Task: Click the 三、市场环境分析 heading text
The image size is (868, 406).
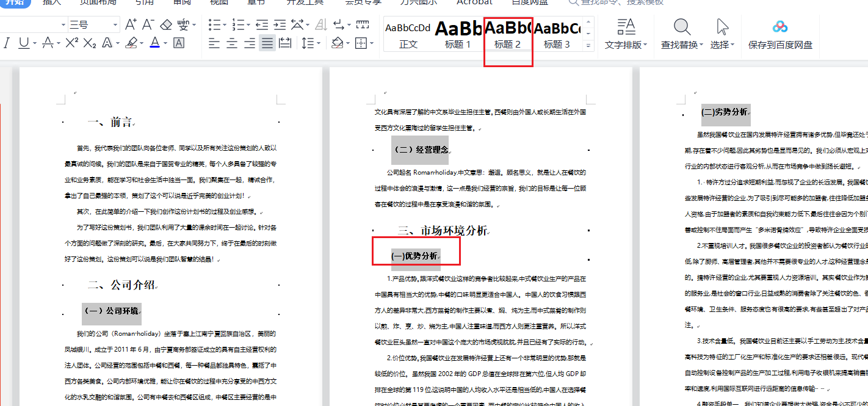Action: [x=443, y=231]
